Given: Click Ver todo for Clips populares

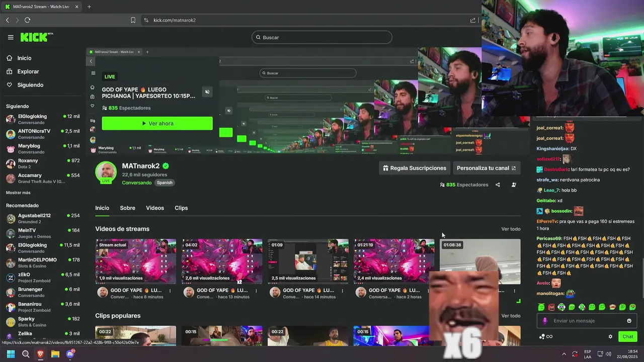Looking at the screenshot, I should pos(511,316).
